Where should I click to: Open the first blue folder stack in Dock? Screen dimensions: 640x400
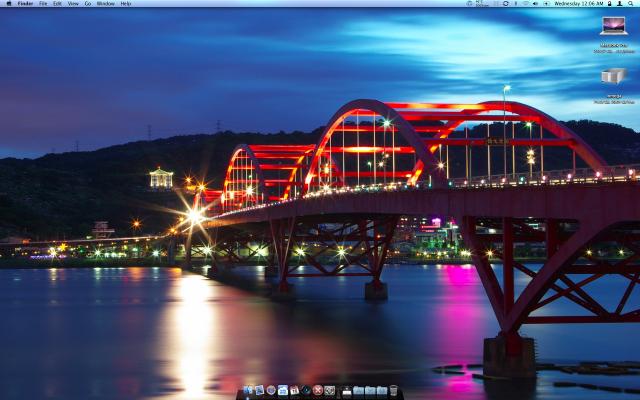coord(358,391)
